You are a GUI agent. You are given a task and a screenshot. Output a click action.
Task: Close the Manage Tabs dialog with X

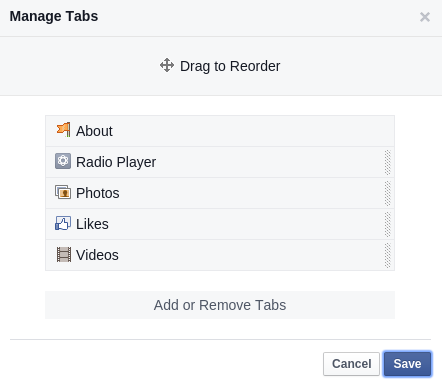(x=425, y=17)
